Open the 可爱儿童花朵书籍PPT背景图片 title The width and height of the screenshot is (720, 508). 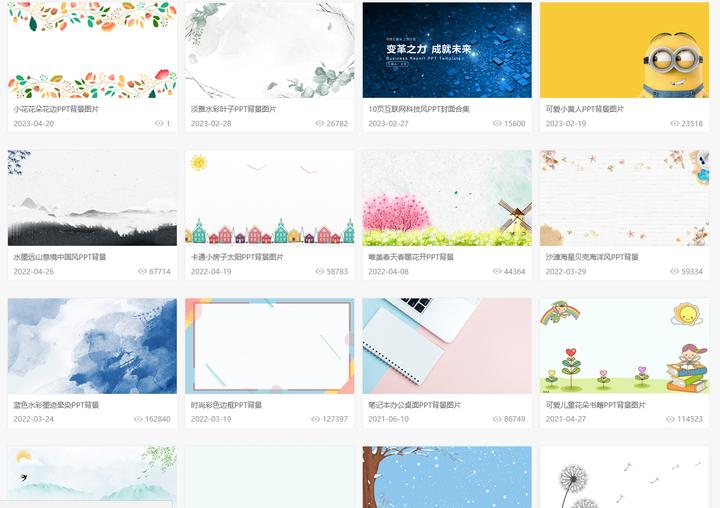(x=596, y=405)
